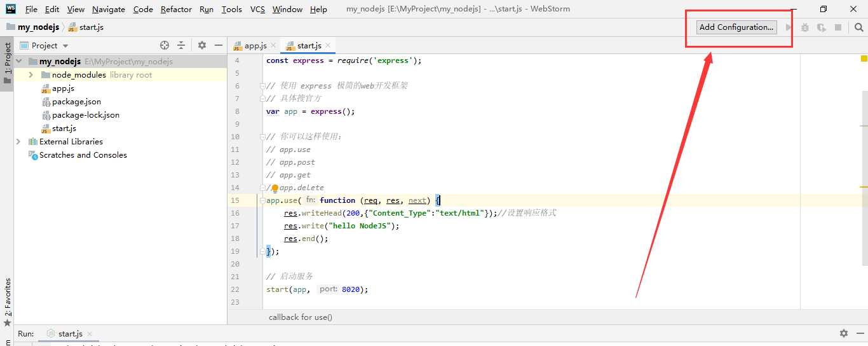The image size is (868, 346).
Task: Select package-lock.json in the project tree
Action: tap(86, 114)
